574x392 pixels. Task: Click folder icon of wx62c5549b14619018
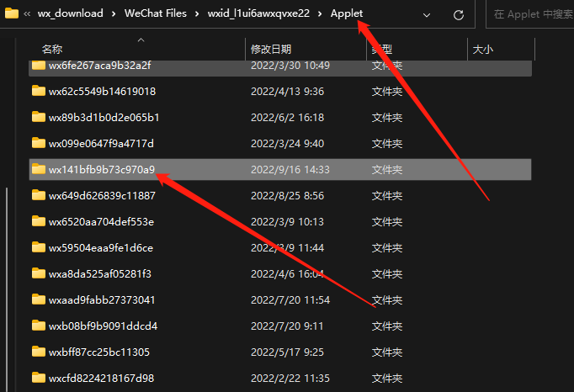[39, 90]
